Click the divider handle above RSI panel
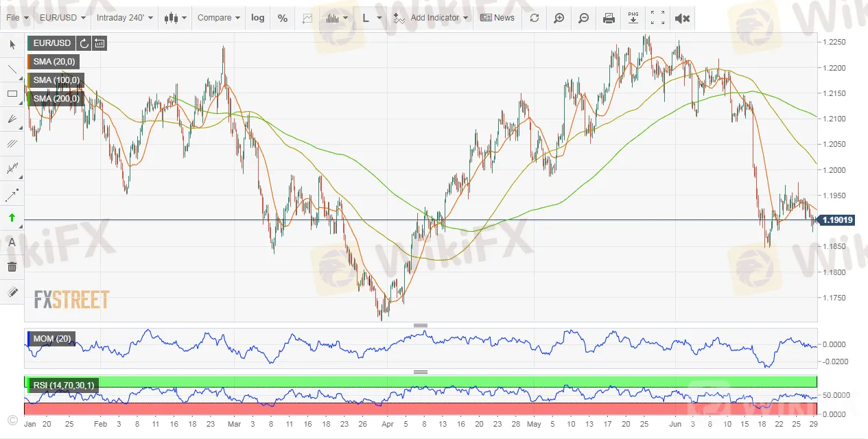This screenshot has width=868, height=439. [421, 372]
